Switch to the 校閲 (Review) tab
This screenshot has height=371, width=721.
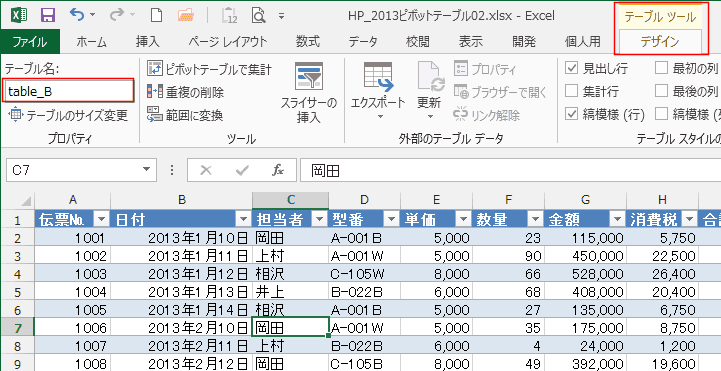418,42
